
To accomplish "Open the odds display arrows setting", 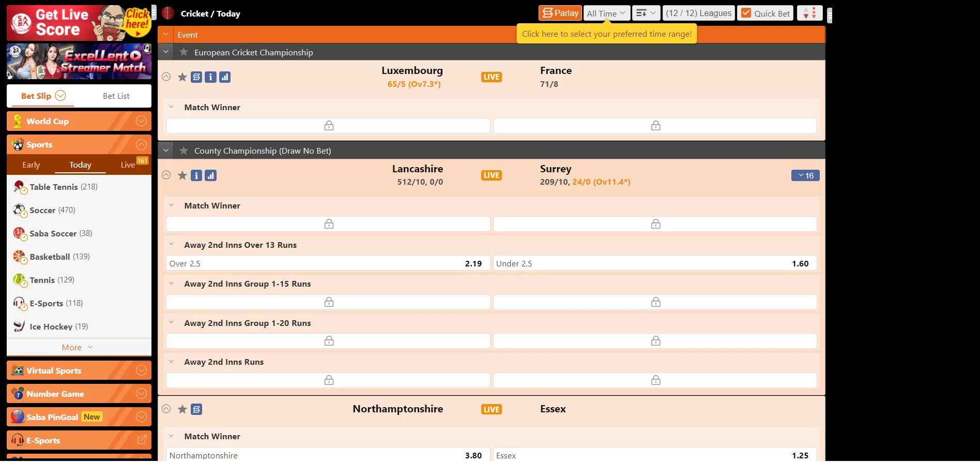I will (809, 13).
